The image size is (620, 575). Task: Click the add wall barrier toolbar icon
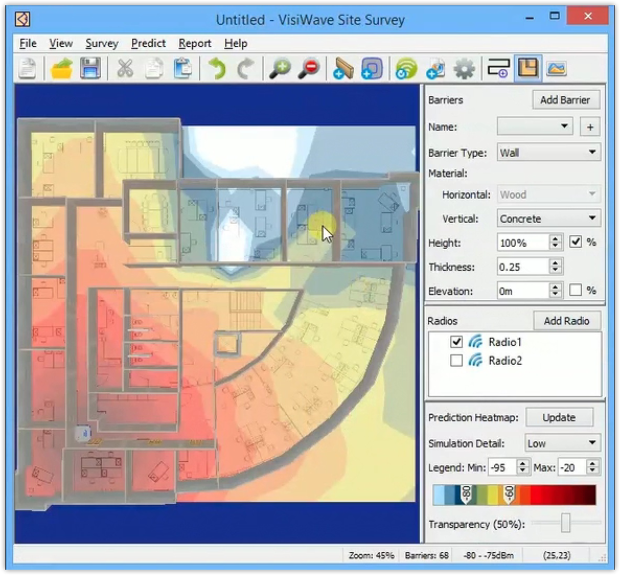click(343, 68)
